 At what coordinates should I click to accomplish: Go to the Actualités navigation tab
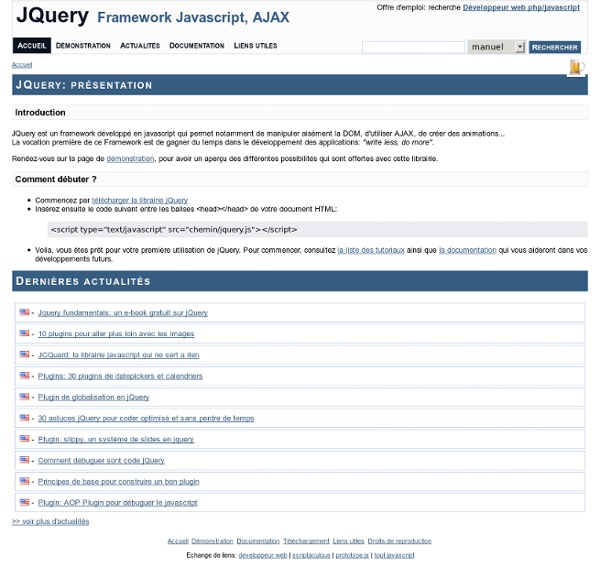140,46
